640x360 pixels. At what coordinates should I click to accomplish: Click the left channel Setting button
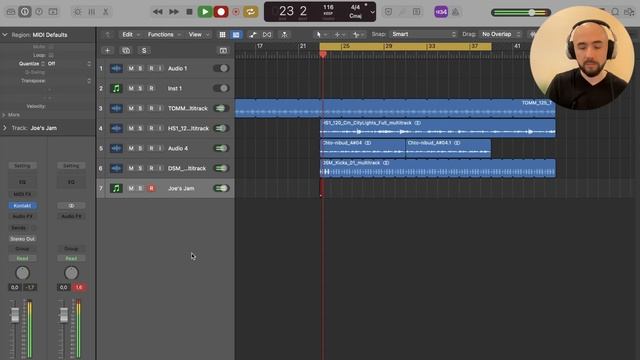click(x=22, y=166)
